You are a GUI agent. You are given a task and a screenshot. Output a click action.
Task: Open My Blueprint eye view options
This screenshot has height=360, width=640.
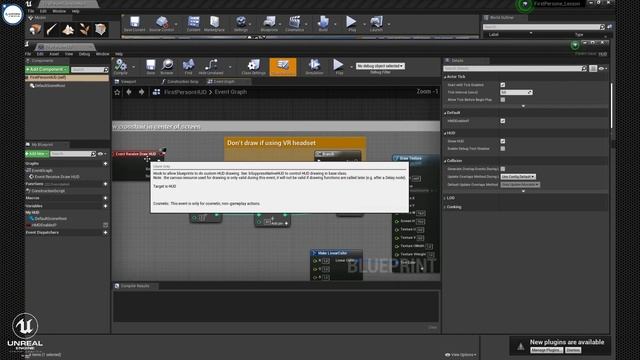(x=102, y=154)
